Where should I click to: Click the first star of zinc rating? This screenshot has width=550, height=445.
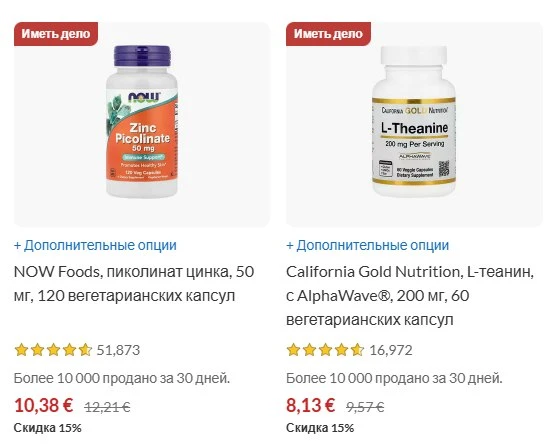click(x=21, y=350)
